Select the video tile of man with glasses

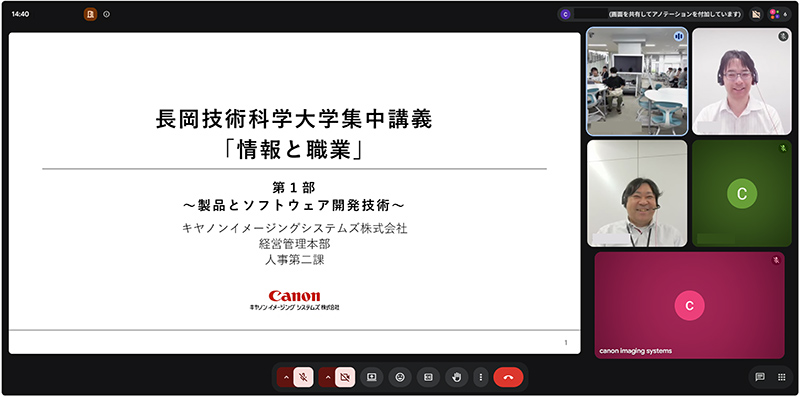pos(741,81)
